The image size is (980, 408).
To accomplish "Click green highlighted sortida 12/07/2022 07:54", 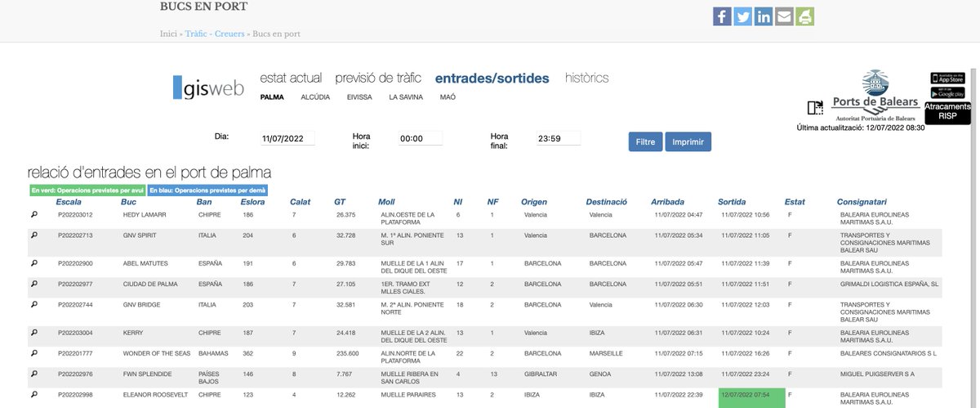I will [x=751, y=397].
